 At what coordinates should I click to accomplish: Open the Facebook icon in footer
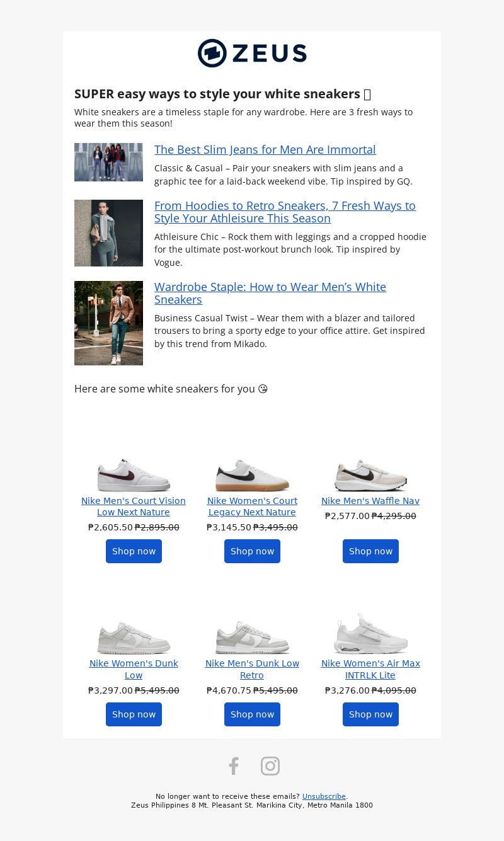[234, 766]
